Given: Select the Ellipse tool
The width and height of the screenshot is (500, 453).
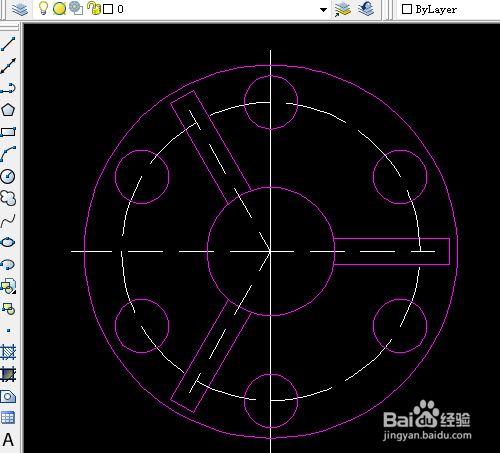Looking at the screenshot, I should (8, 242).
